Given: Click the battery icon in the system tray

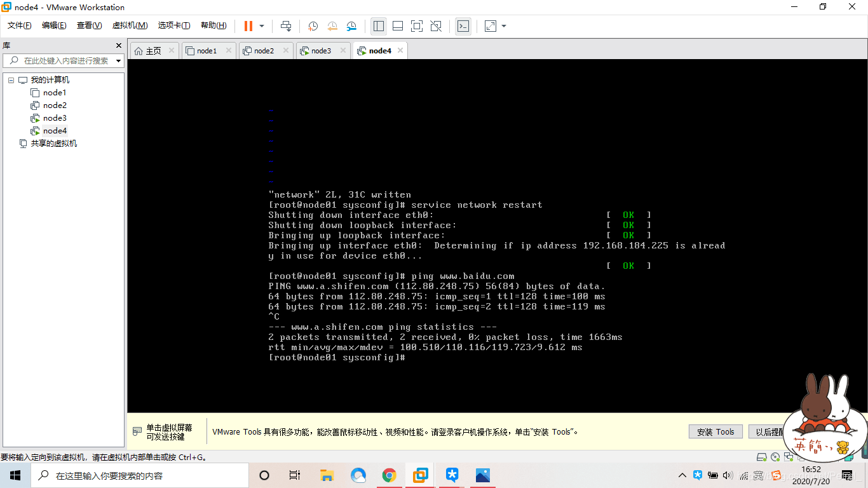Looking at the screenshot, I should (x=713, y=475).
